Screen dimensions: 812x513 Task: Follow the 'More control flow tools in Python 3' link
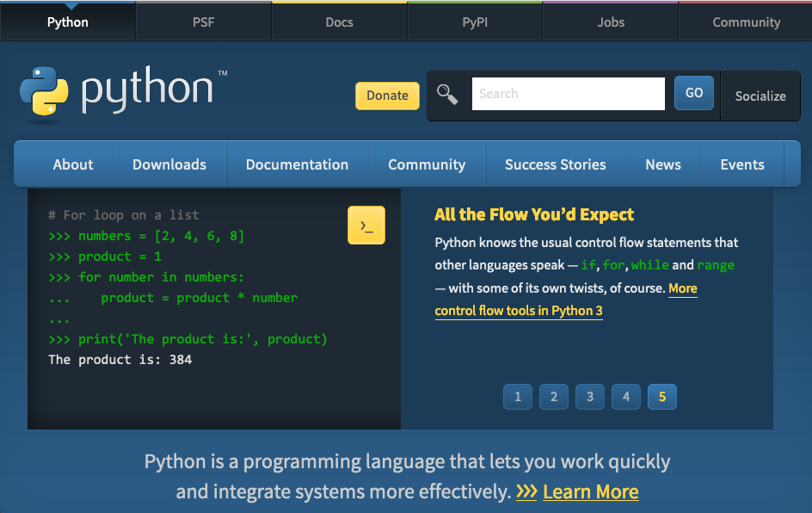[x=519, y=311]
